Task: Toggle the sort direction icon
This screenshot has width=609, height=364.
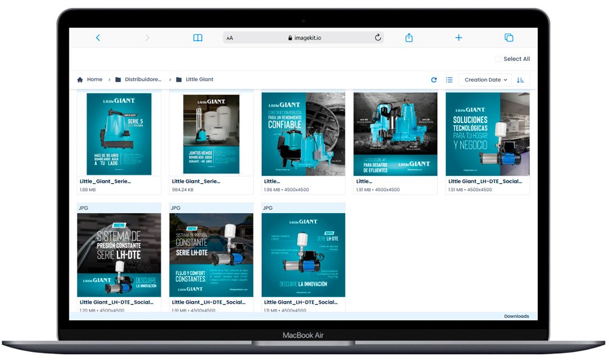Action: click(521, 80)
